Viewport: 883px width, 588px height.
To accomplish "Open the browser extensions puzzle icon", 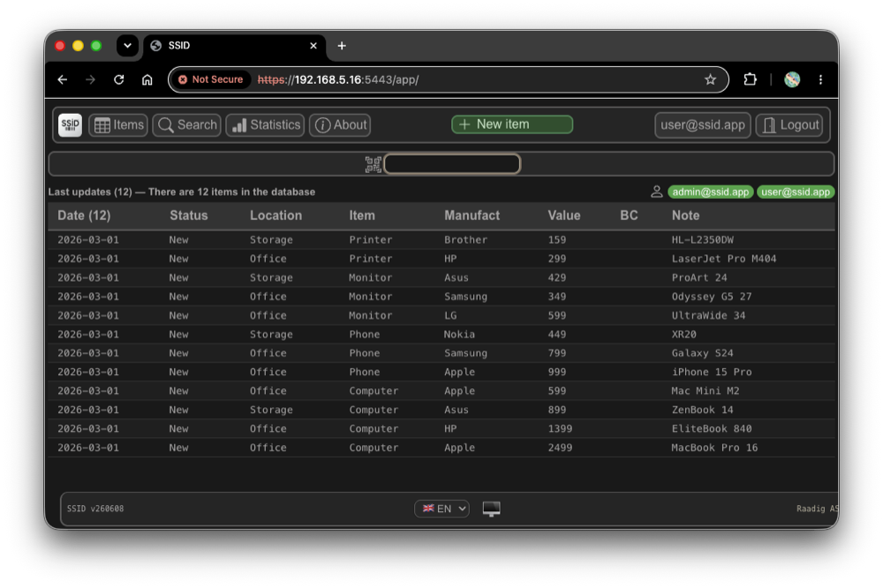I will pos(750,79).
